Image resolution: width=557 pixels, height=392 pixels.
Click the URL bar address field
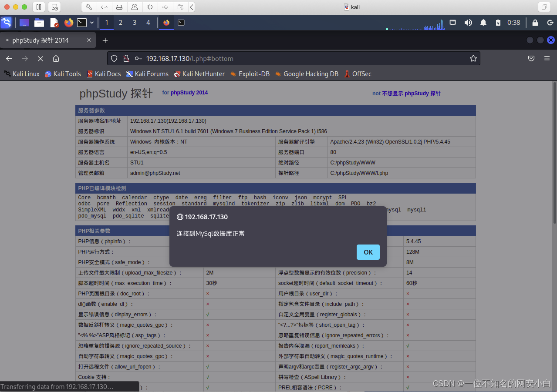(x=294, y=58)
